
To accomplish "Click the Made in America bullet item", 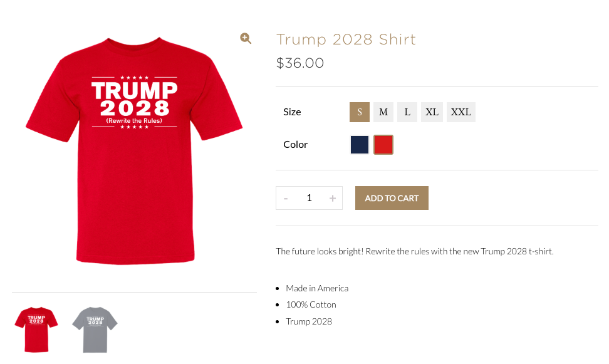I will click(x=317, y=288).
